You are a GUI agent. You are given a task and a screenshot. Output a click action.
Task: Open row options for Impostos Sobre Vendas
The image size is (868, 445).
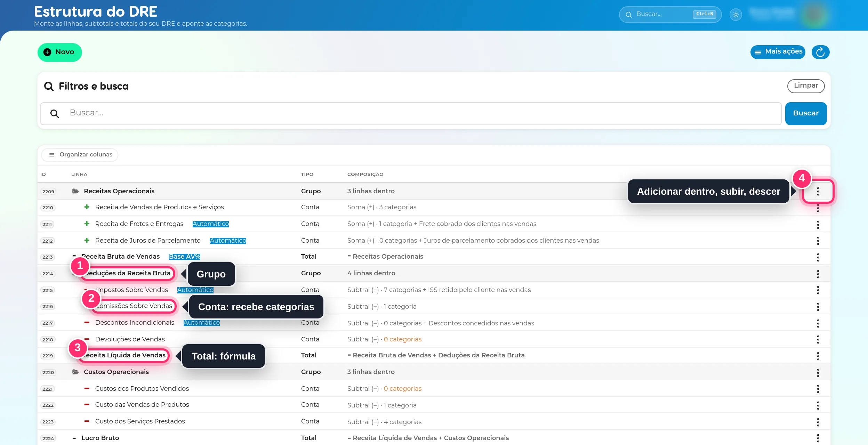point(818,290)
